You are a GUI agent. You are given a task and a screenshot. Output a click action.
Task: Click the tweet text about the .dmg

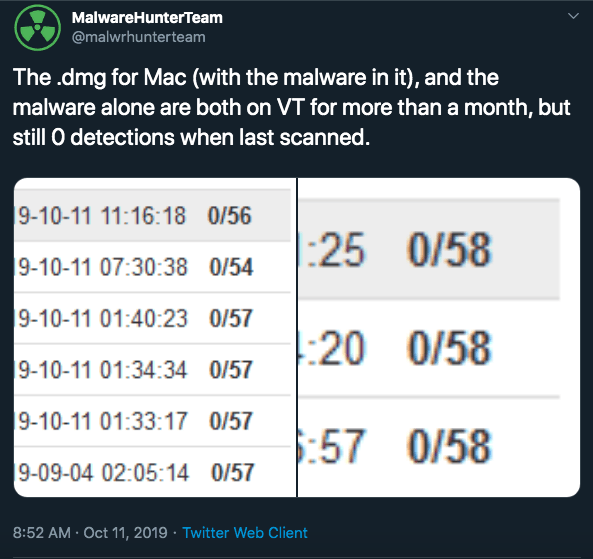[x=291, y=107]
